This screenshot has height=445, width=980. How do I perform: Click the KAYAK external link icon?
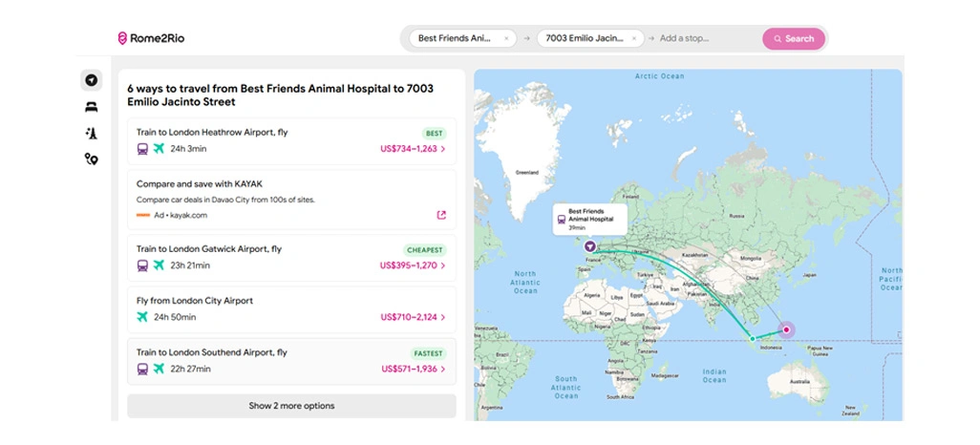441,215
